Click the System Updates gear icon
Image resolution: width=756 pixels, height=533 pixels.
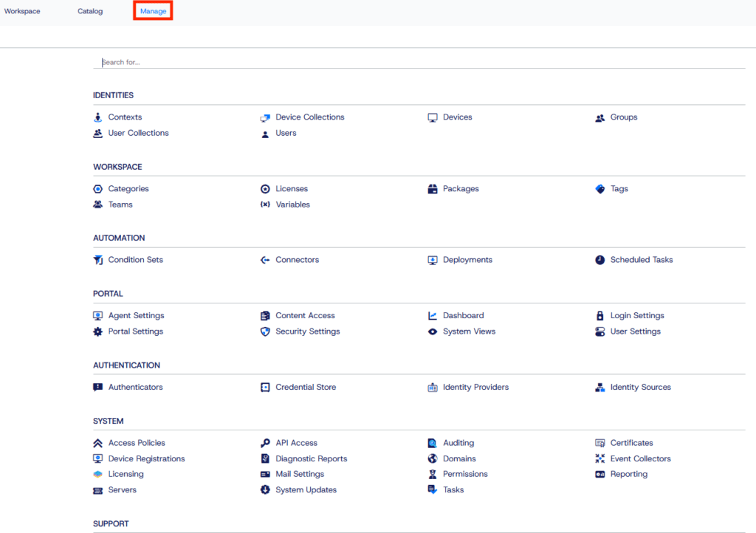265,489
